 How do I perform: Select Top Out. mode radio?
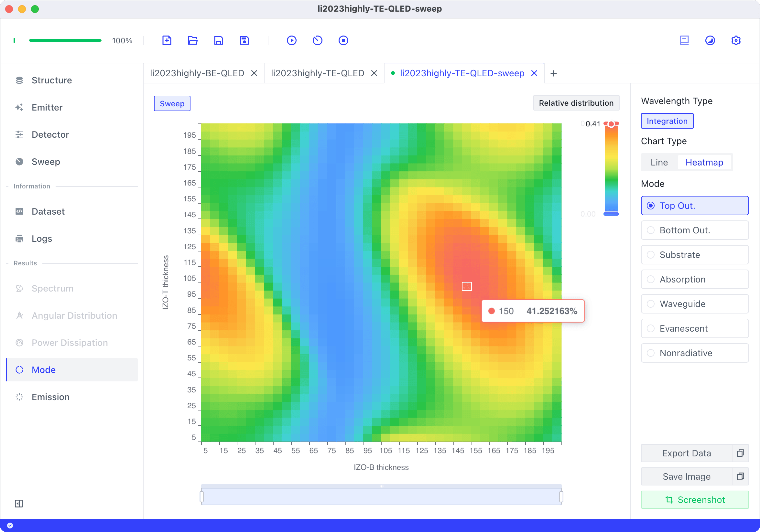pyautogui.click(x=695, y=206)
